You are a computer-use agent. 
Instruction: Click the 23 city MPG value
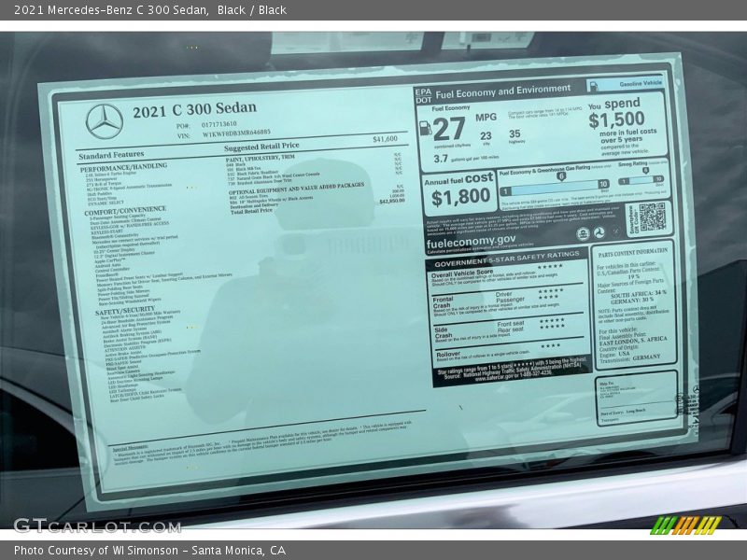coord(486,135)
